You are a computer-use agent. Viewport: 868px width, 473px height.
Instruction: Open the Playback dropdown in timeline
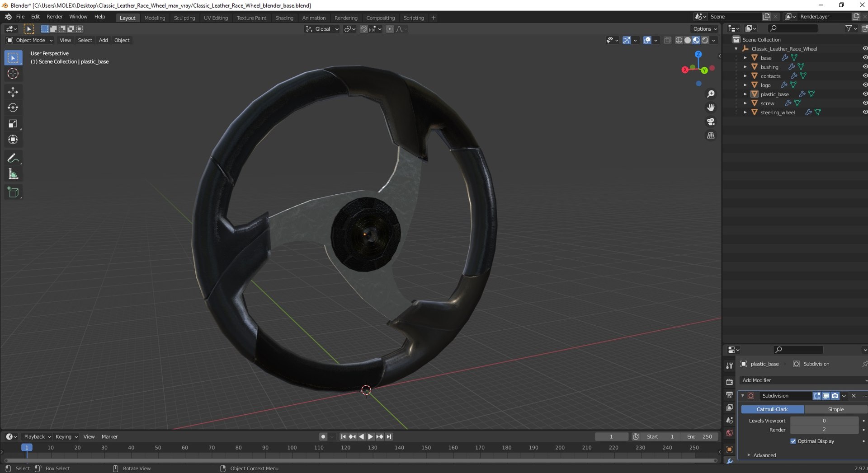(37, 437)
